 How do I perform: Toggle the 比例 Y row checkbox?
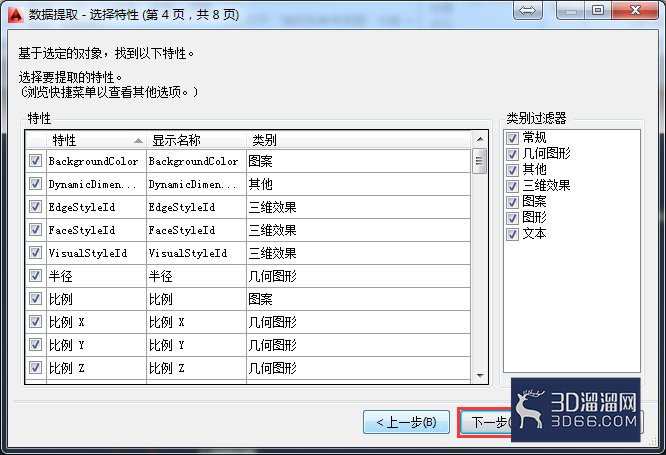(x=35, y=344)
